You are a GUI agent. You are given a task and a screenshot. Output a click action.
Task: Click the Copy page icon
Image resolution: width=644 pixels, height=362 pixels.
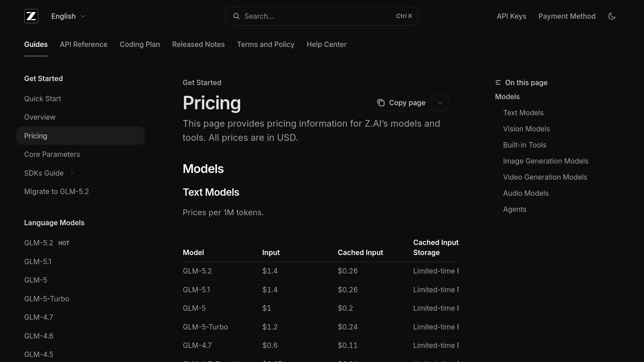pos(381,103)
